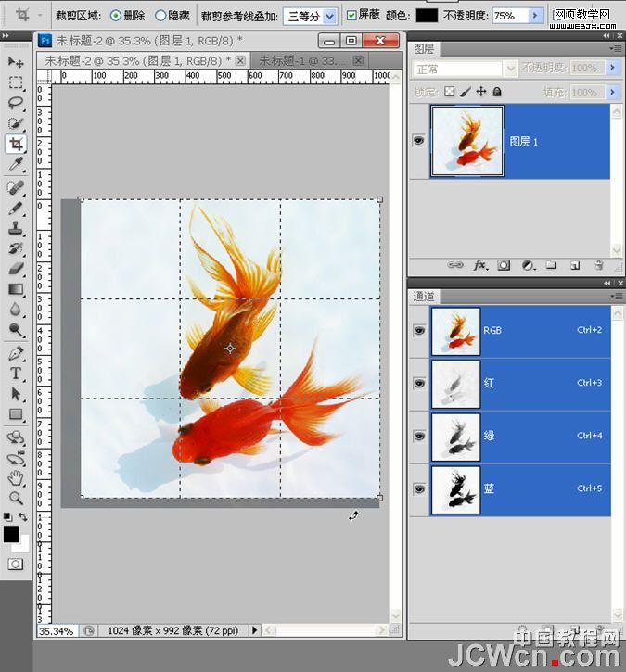Toggle RGB channel visibility
Image resolution: width=626 pixels, height=672 pixels.
pyautogui.click(x=419, y=330)
